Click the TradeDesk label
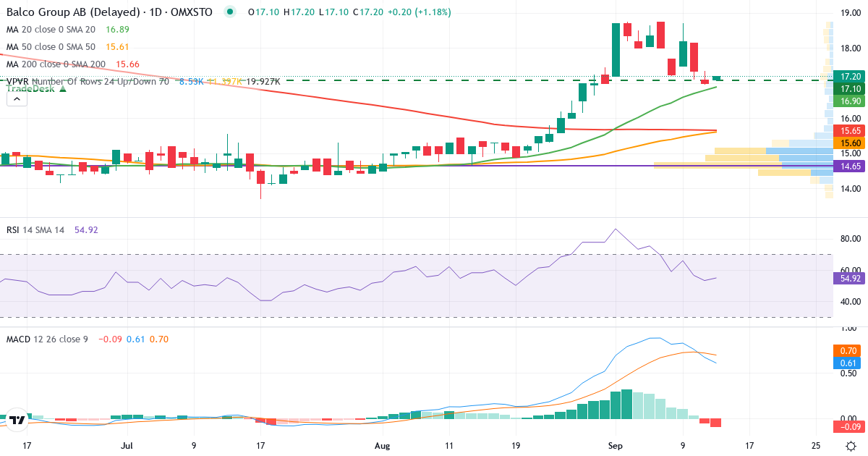The image size is (868, 456). [x=36, y=88]
